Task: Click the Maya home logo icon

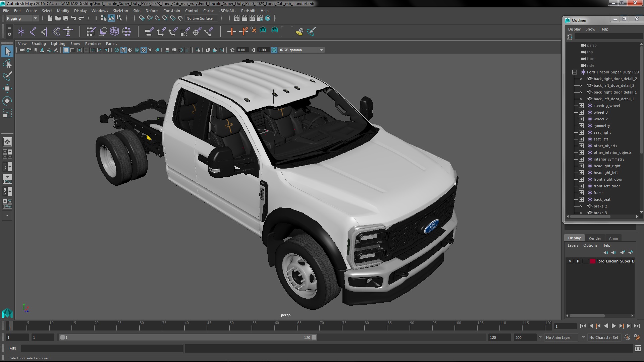Action: [x=7, y=313]
